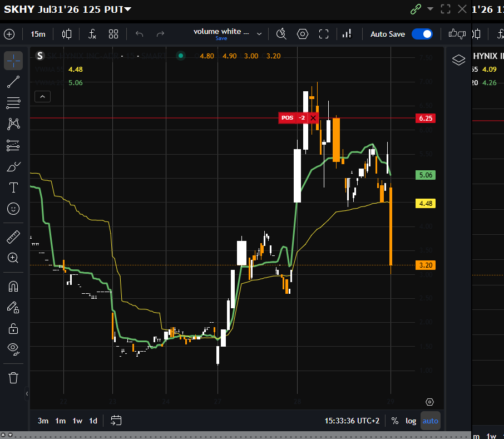Click the green chain link icon
The image size is (504, 439).
416,9
